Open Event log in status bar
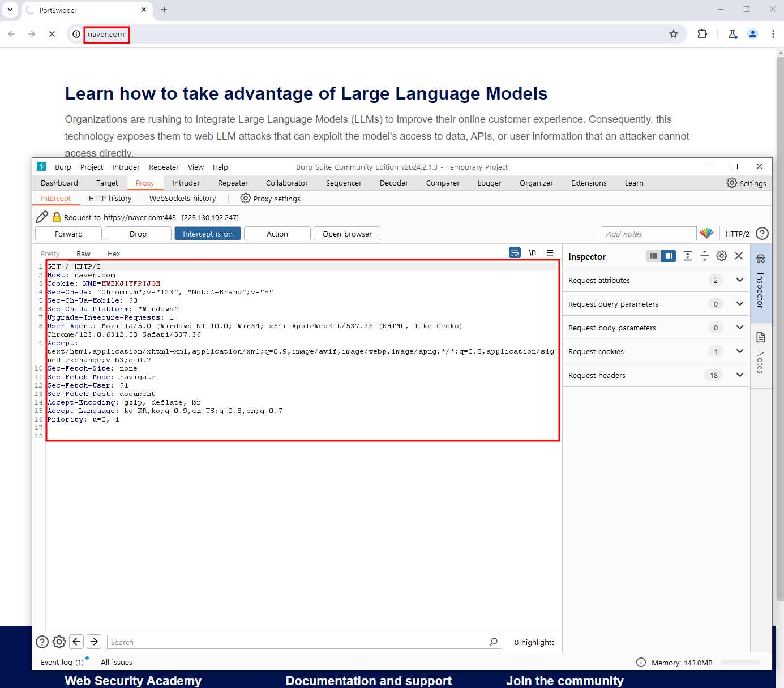The image size is (784, 688). tap(62, 662)
